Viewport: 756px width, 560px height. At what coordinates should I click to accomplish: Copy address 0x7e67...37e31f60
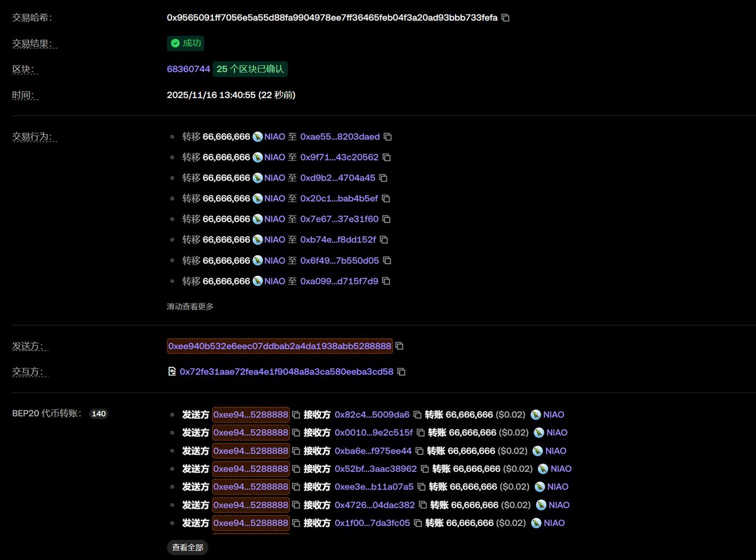[387, 219]
